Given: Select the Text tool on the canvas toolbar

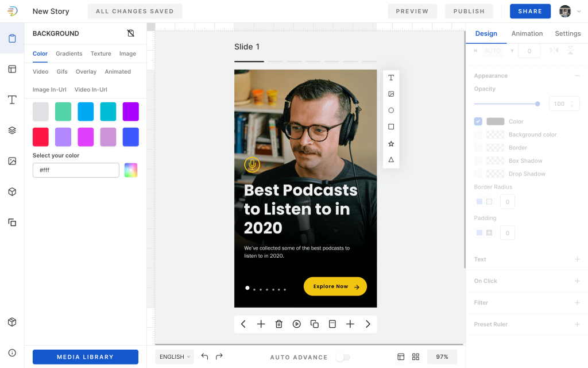Looking at the screenshot, I should click(x=391, y=77).
